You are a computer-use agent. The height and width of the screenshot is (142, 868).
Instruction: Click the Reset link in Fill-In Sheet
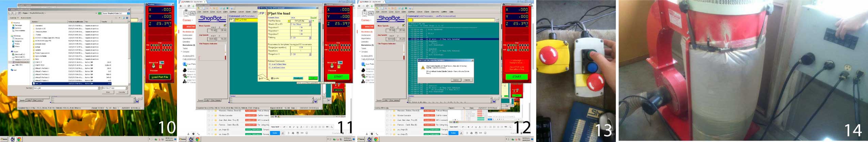[261, 79]
